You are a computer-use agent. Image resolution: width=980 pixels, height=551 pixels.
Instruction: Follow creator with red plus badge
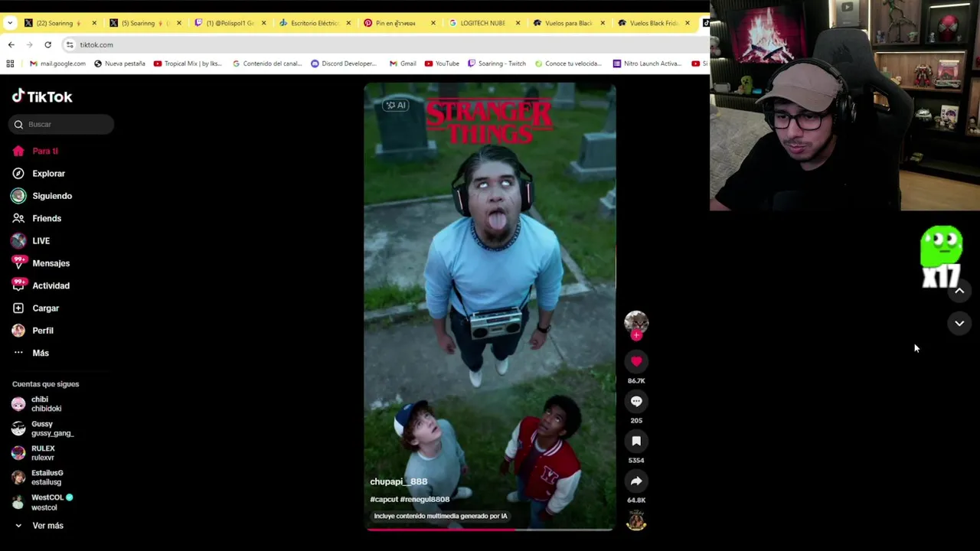coord(636,335)
